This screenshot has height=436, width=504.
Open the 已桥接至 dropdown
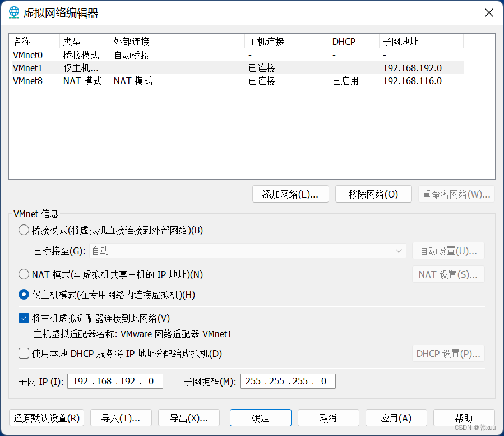point(247,251)
